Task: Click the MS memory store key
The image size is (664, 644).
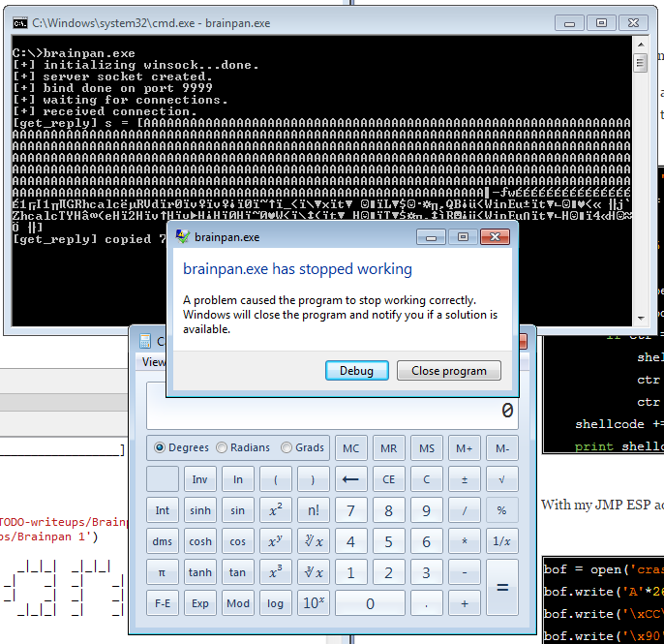Action: pos(427,448)
